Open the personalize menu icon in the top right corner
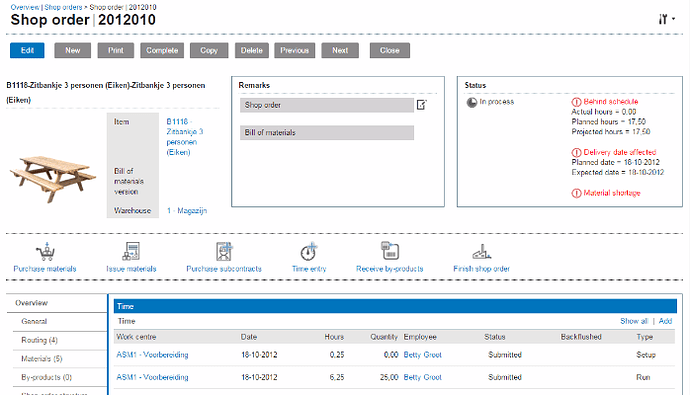This screenshot has height=395, width=690. tap(667, 19)
